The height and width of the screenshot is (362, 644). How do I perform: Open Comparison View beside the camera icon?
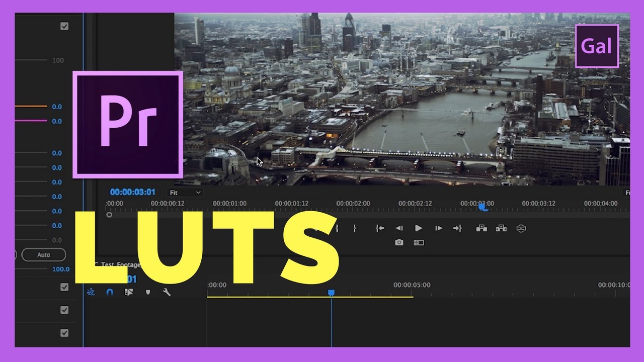coord(419,242)
